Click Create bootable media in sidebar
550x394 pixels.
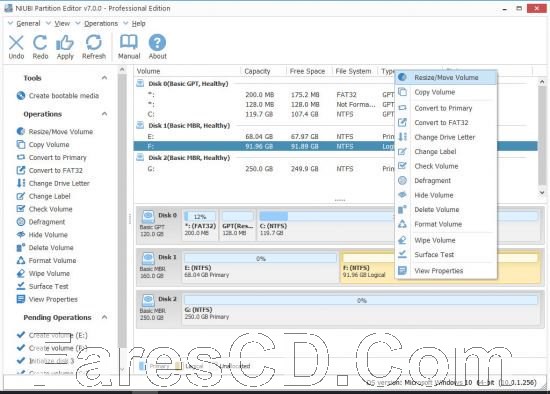[58, 95]
